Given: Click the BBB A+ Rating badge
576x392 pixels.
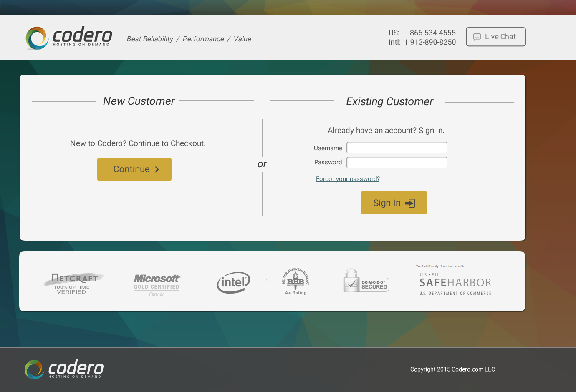Looking at the screenshot, I should click(296, 281).
